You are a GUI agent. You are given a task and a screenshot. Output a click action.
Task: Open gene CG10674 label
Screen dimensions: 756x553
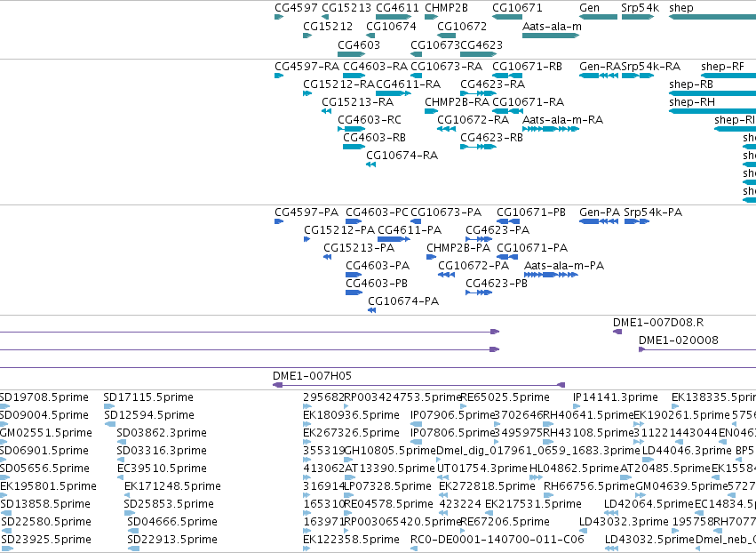pos(391,27)
